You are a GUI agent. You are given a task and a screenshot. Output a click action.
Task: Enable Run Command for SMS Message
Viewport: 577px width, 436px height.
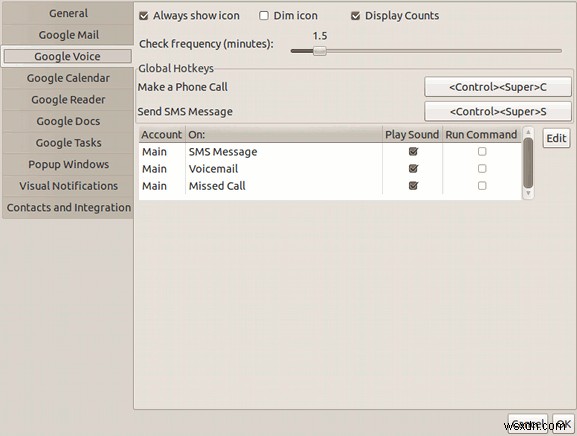click(482, 151)
